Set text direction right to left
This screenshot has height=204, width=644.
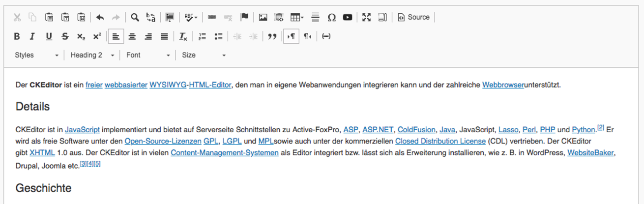pyautogui.click(x=307, y=36)
